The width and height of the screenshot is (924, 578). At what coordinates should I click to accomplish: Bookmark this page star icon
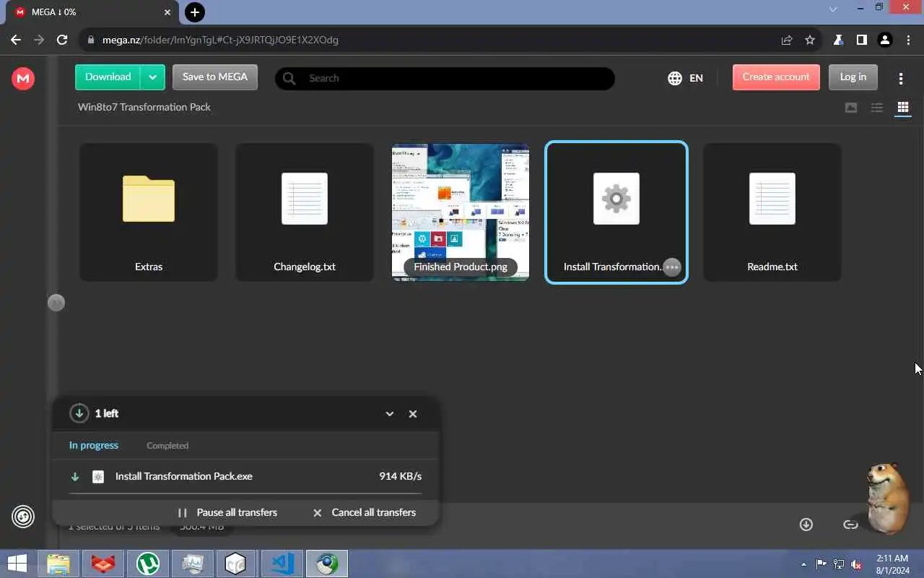point(810,40)
